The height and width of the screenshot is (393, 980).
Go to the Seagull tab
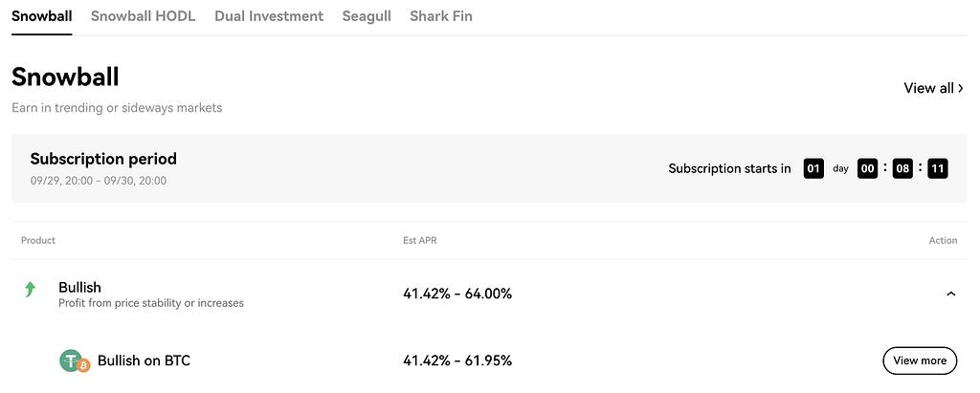[x=367, y=16]
